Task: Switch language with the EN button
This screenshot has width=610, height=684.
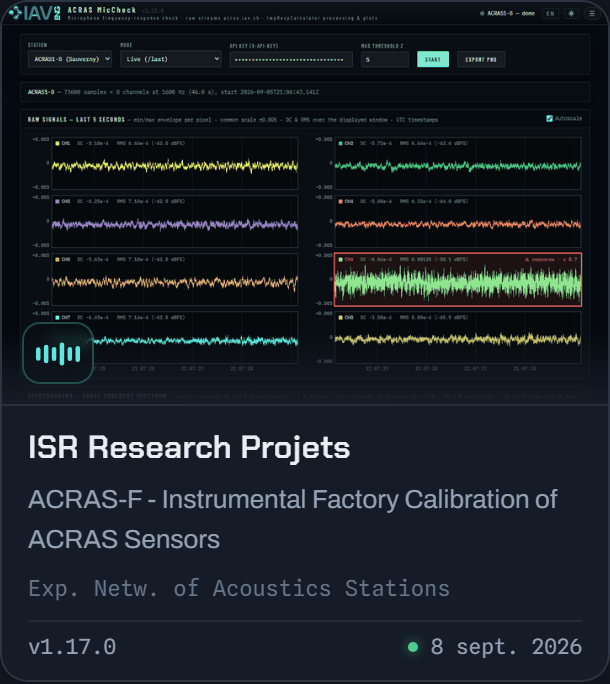Action: (x=550, y=14)
